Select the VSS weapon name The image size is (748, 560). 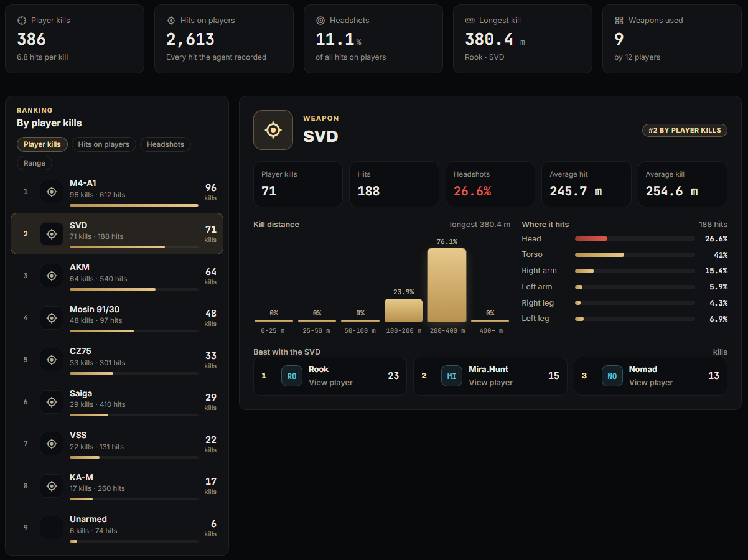click(78, 435)
